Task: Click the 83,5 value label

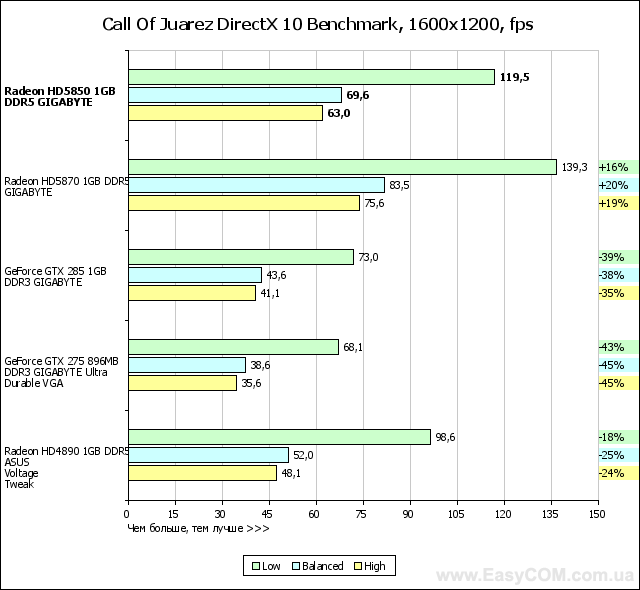Action: pyautogui.click(x=399, y=185)
